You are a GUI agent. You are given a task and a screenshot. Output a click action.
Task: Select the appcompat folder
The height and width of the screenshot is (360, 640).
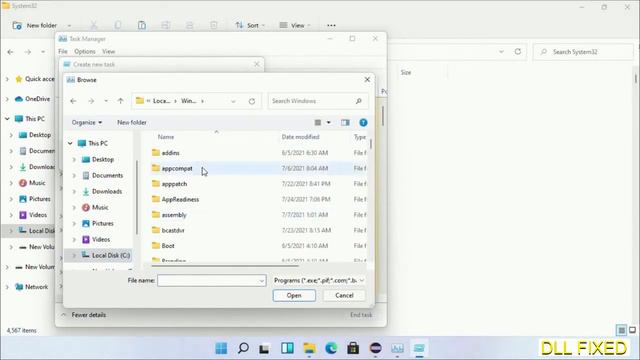(177, 168)
